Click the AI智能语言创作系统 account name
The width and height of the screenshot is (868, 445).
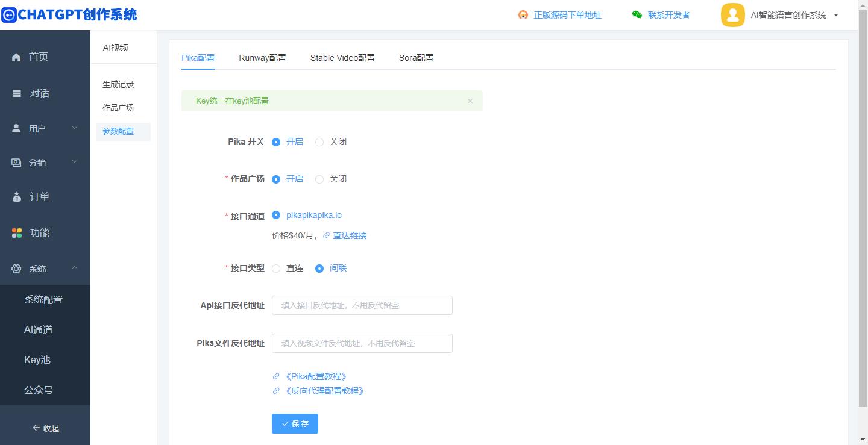[x=788, y=16]
